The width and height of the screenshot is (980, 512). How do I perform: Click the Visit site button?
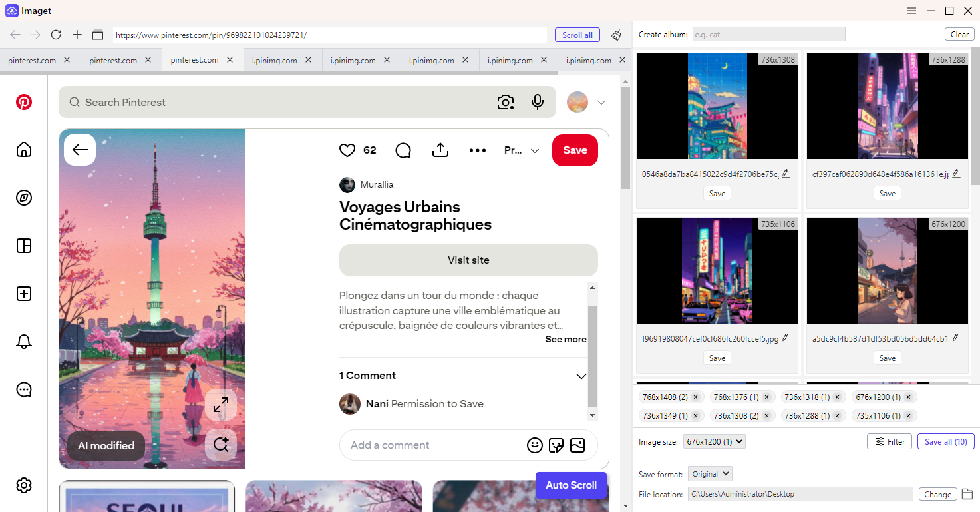click(468, 260)
